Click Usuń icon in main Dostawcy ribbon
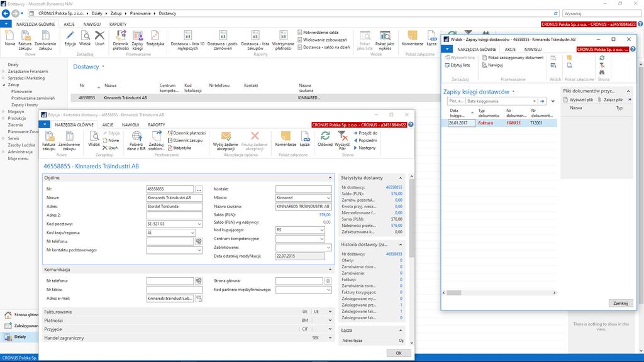 coord(100,39)
